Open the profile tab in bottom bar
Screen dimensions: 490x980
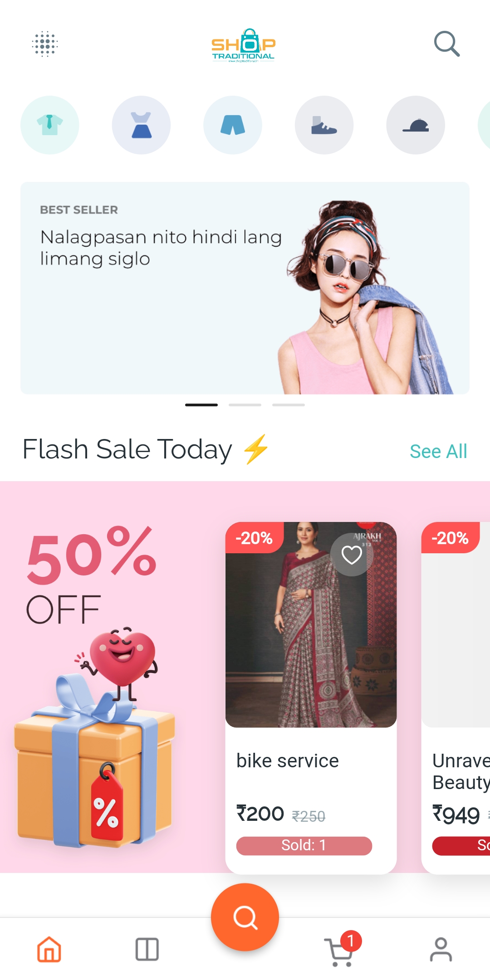441,949
